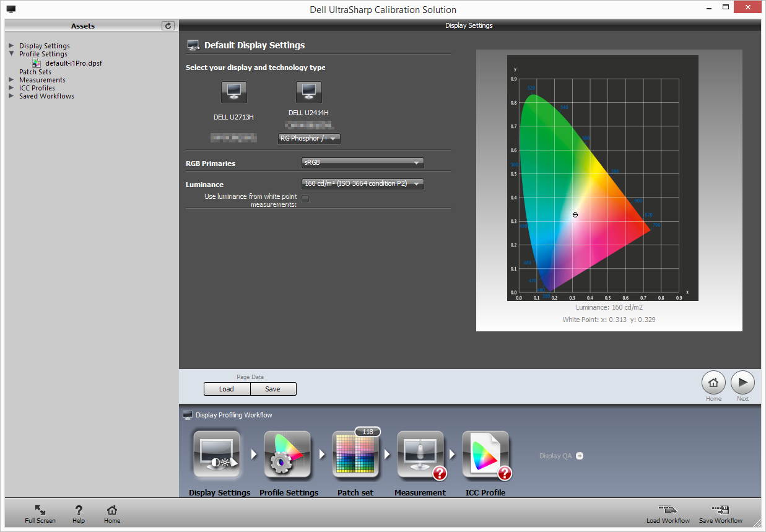
Task: Click the Load page data button
Action: [227, 389]
